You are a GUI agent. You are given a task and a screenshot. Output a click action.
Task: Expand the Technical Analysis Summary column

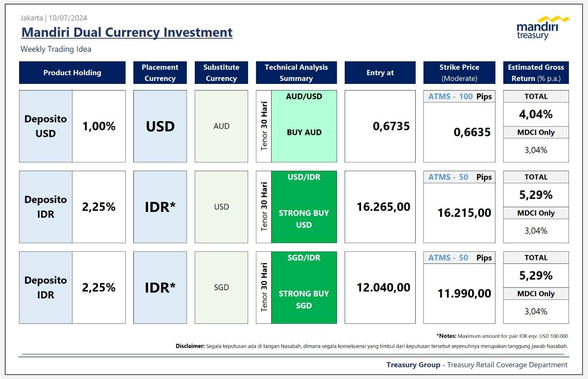(x=296, y=72)
